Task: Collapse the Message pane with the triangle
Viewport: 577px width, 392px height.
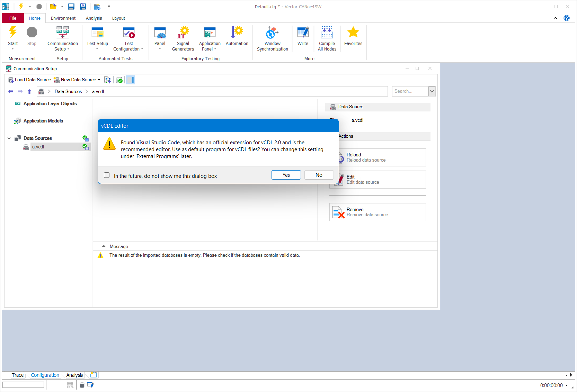Action: coord(104,246)
